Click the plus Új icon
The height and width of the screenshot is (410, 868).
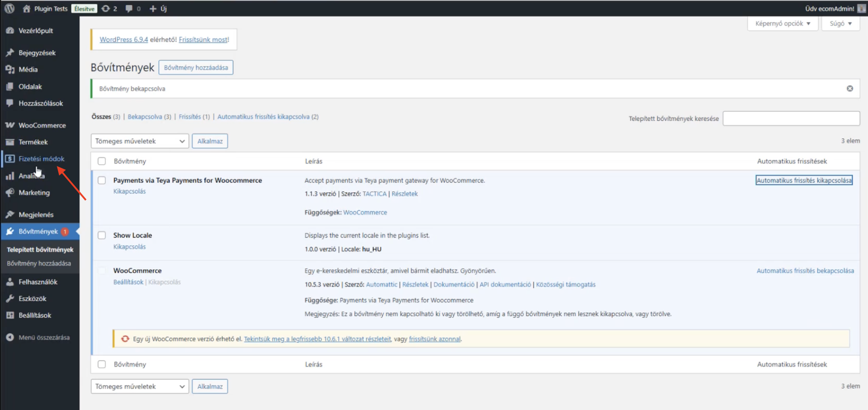click(153, 9)
